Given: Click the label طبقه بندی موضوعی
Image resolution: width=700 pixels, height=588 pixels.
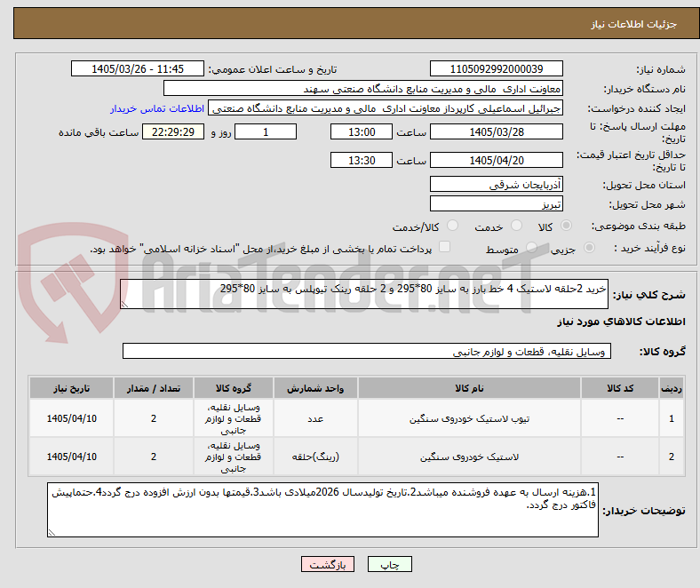Looking at the screenshot, I should (639, 226).
